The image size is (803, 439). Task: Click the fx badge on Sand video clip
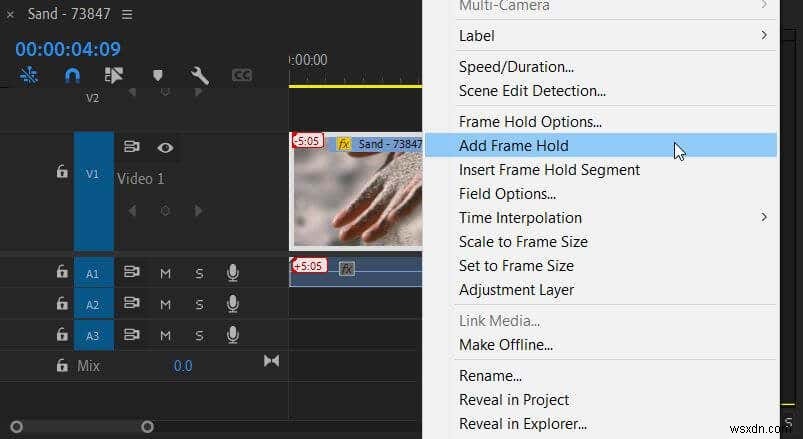point(344,144)
